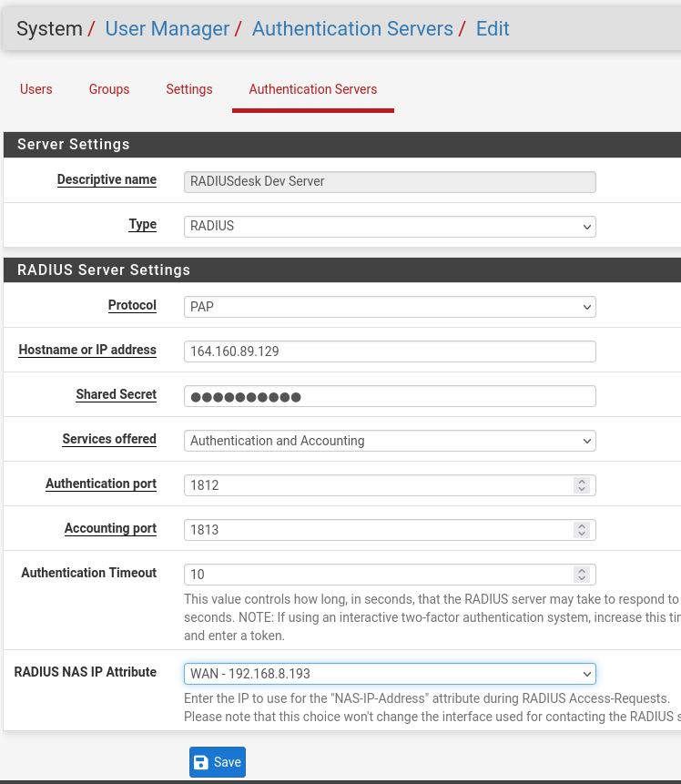Click the Authentication port number field
Viewport: 681px width, 784px height.
[378, 485]
